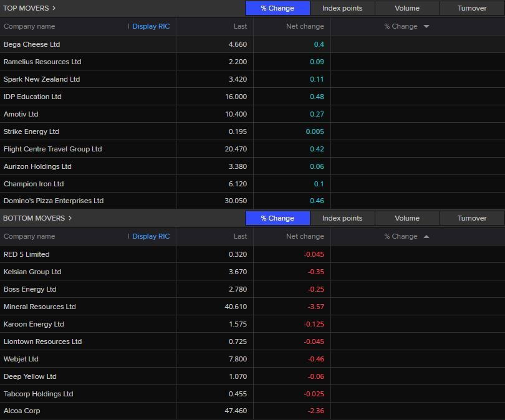The image size is (505, 420).
Task: Click the ascending sort arrow in Bottom Movers
Action: coord(426,236)
